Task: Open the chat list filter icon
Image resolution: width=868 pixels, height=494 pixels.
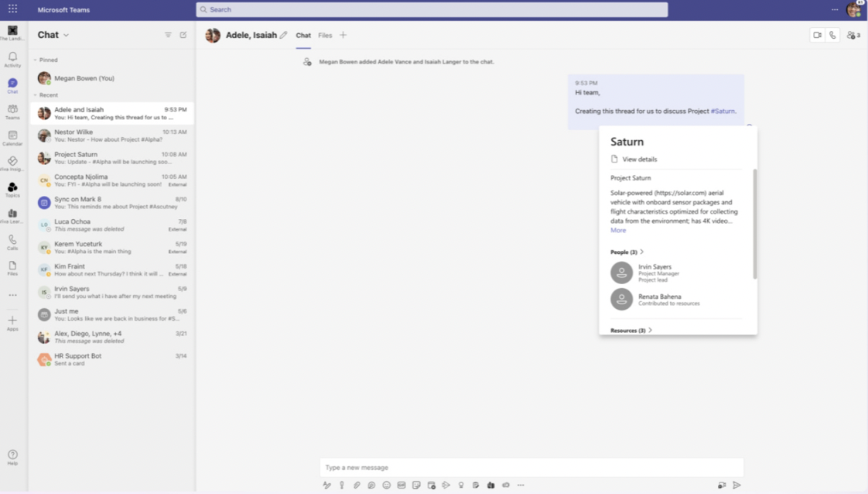Action: [x=168, y=35]
